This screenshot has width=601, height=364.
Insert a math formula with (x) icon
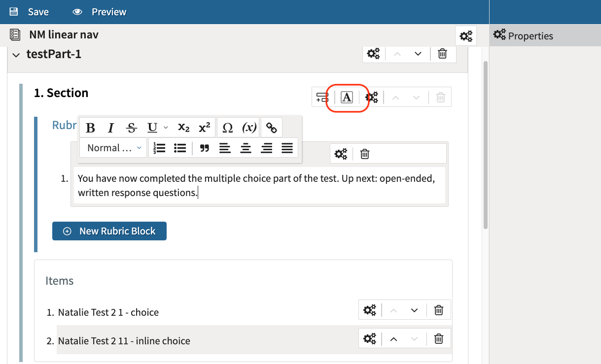pyautogui.click(x=249, y=127)
